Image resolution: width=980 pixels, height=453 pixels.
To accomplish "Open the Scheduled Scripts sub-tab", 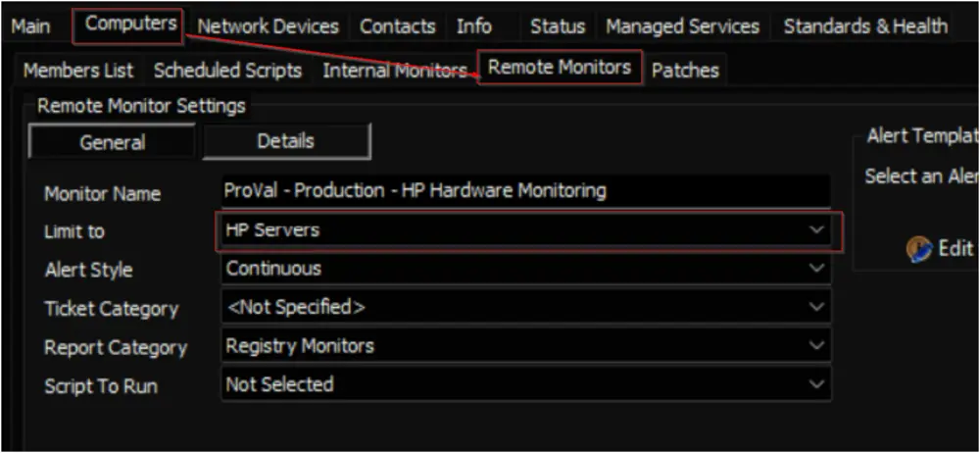I will pyautogui.click(x=228, y=71).
